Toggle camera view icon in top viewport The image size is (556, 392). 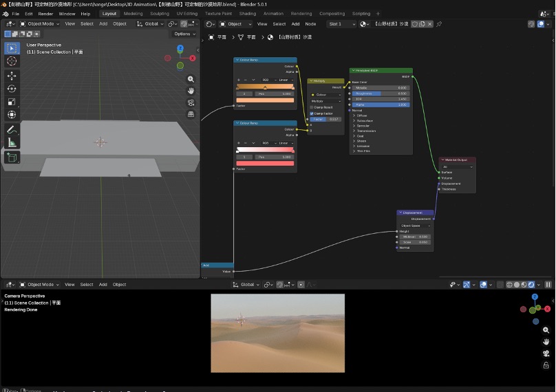pyautogui.click(x=191, y=102)
